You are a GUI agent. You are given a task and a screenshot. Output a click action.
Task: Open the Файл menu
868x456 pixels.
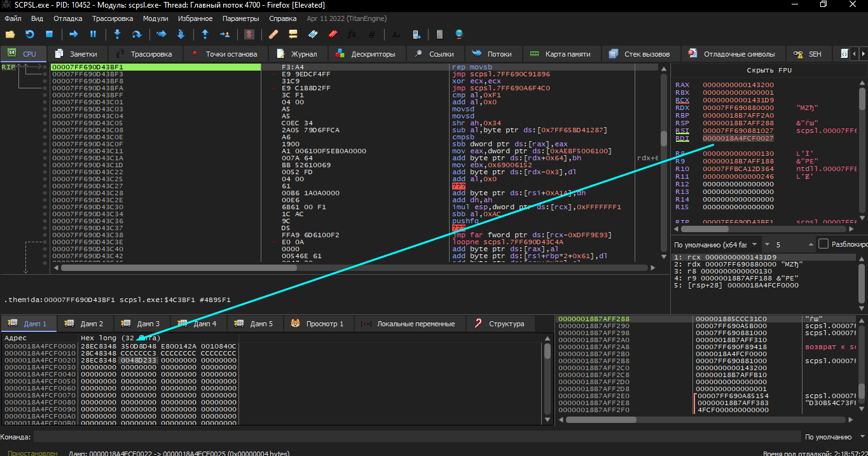13,18
